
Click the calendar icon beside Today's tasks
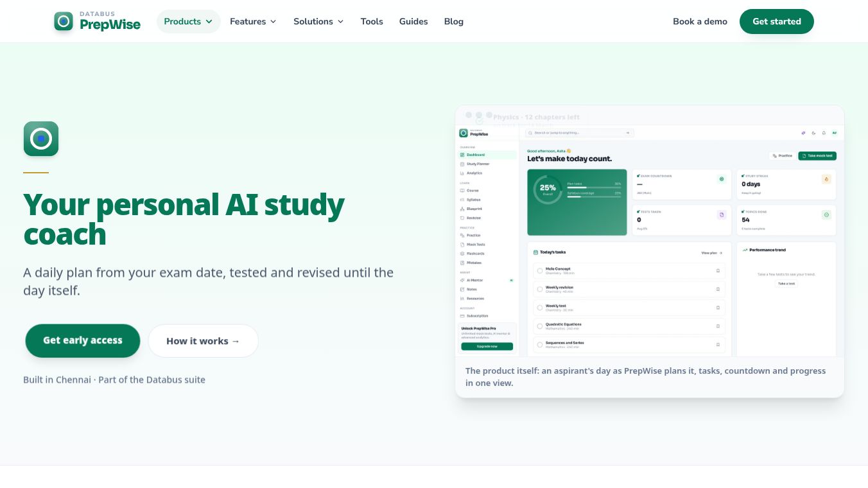(536, 252)
